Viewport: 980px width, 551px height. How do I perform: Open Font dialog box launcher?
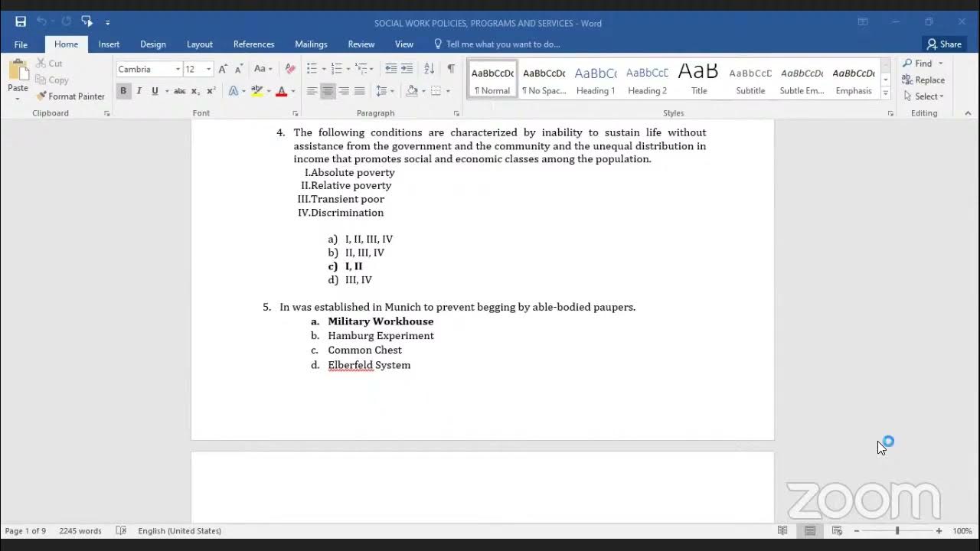[x=296, y=113]
